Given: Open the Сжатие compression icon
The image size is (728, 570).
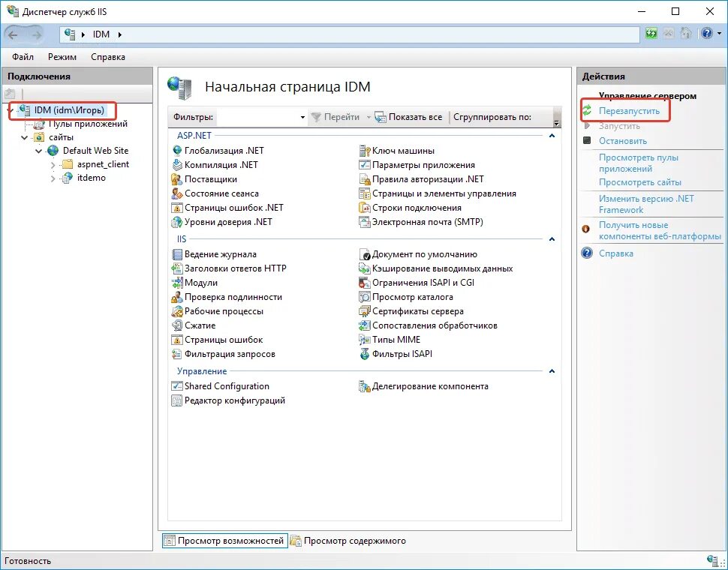Looking at the screenshot, I should point(177,325).
